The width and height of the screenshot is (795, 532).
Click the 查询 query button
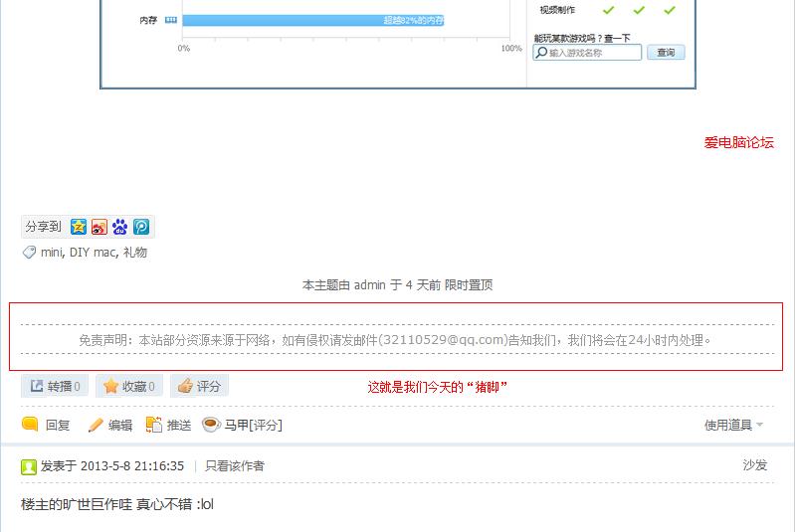666,52
